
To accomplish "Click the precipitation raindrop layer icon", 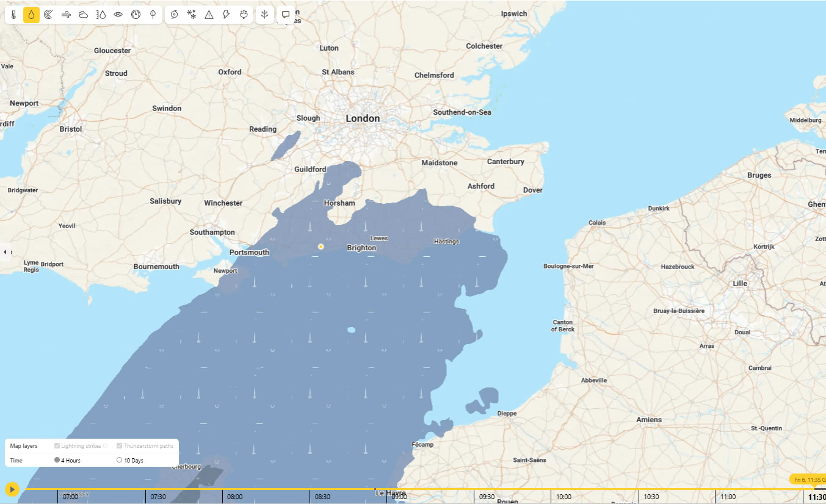I will 31,15.
